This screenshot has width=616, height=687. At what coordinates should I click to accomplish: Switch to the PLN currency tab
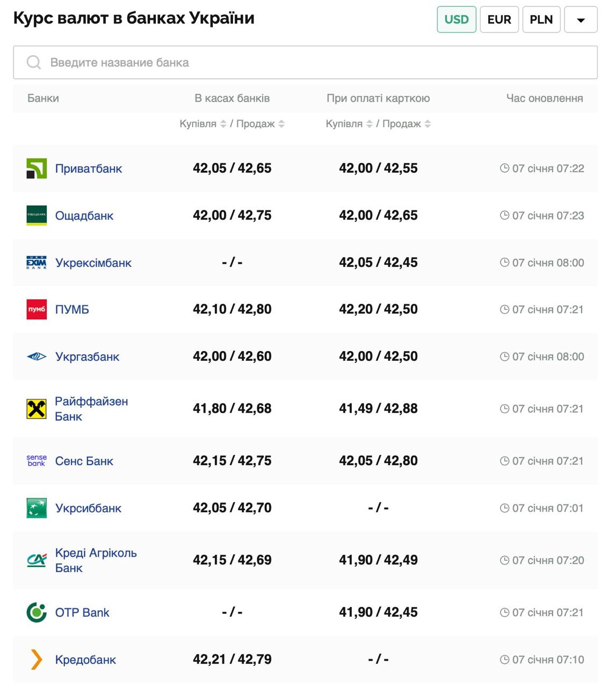[541, 20]
